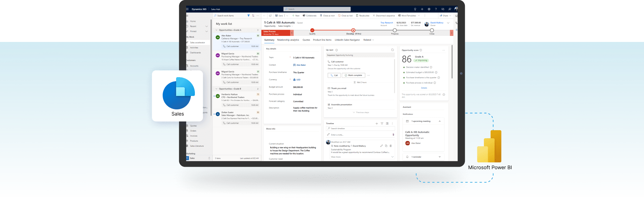Switch to the Quotes tab

tap(306, 40)
